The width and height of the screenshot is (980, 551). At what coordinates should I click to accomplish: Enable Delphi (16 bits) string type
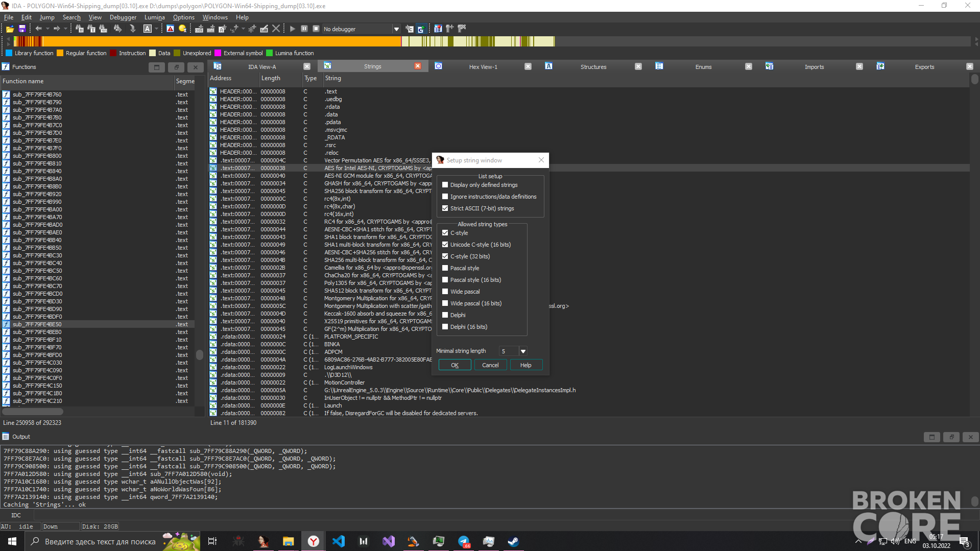pyautogui.click(x=445, y=327)
